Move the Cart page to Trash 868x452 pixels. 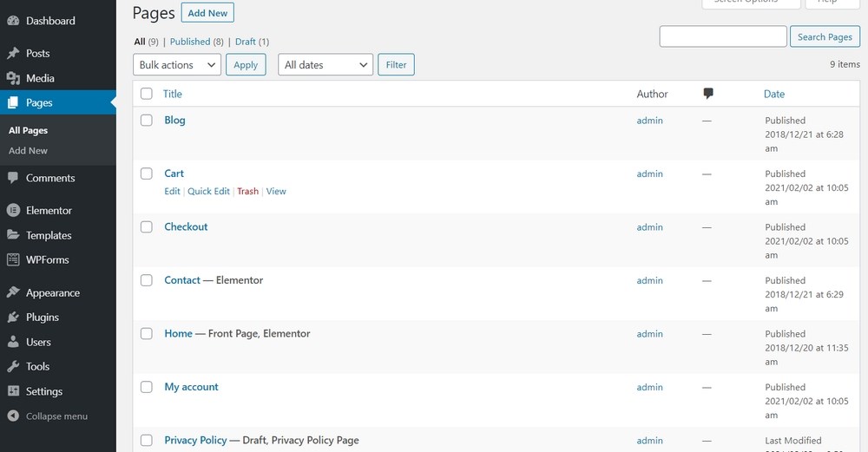pos(248,191)
